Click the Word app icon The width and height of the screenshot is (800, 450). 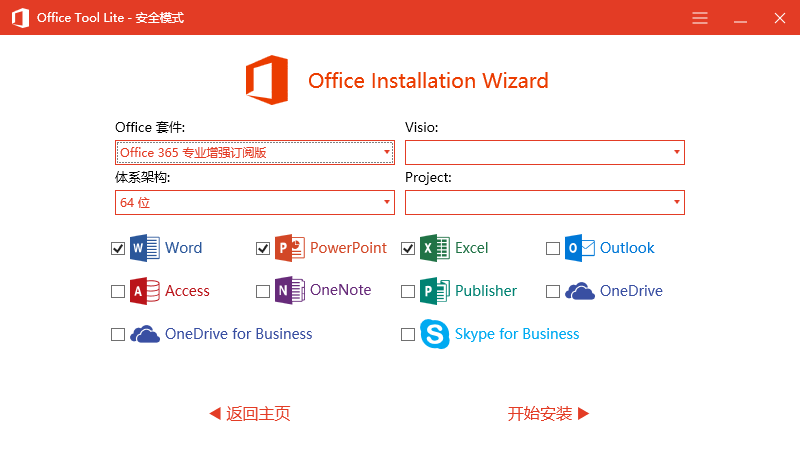point(145,248)
